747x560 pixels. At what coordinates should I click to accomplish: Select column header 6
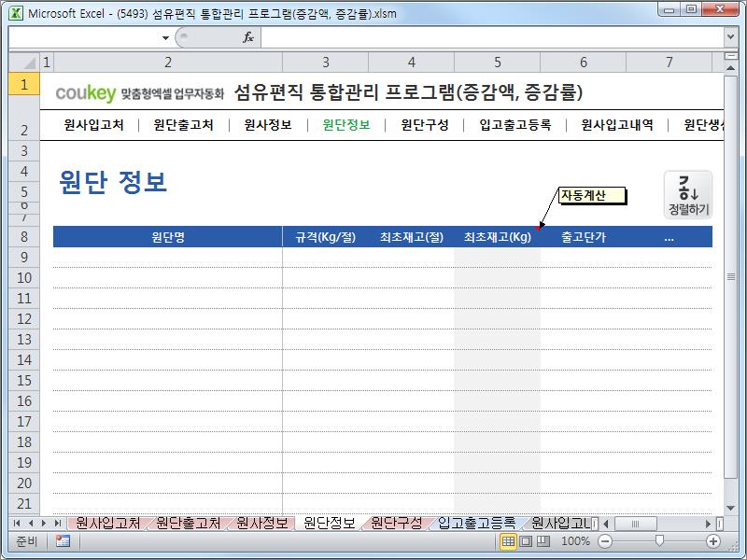[583, 63]
